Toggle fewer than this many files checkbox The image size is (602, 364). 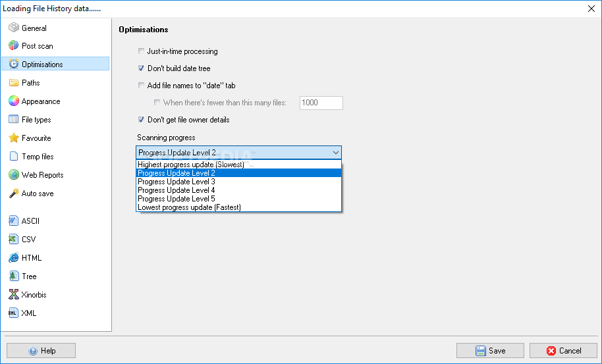(x=157, y=103)
